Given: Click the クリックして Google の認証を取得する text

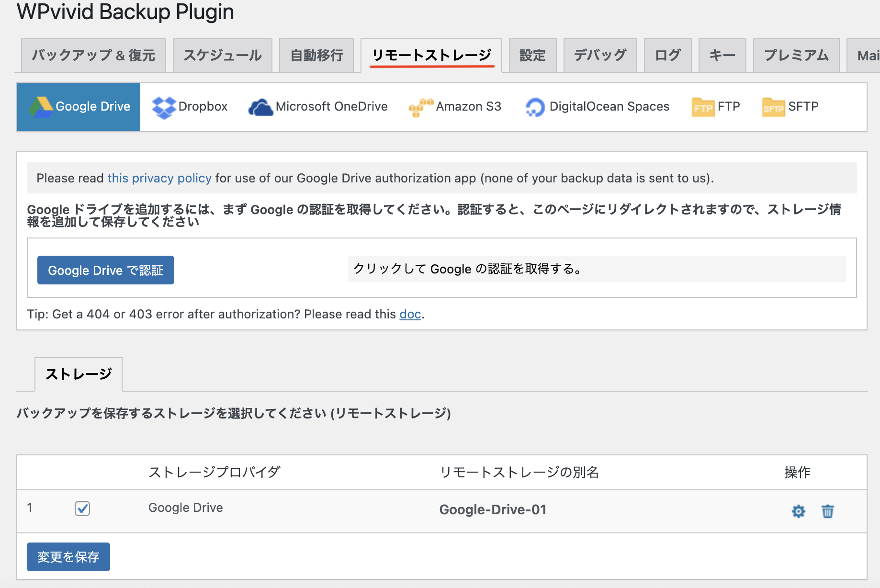Looking at the screenshot, I should pyautogui.click(x=467, y=269).
